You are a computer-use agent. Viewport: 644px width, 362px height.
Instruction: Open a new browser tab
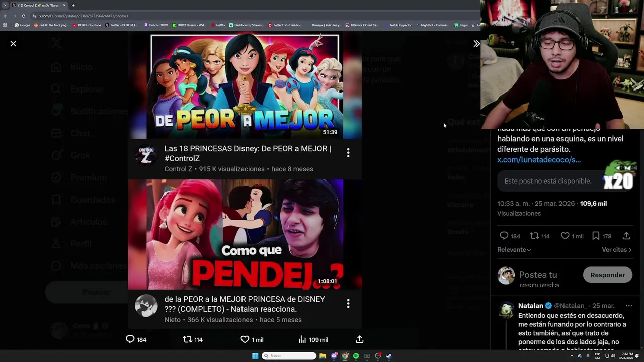click(x=73, y=5)
